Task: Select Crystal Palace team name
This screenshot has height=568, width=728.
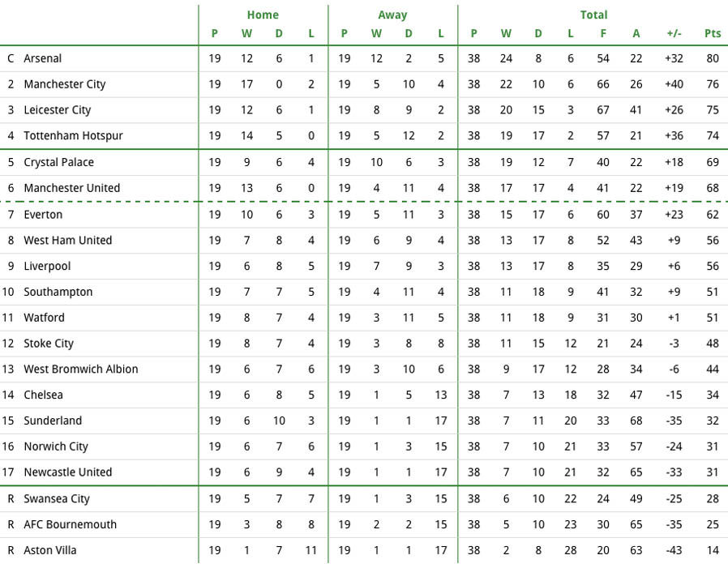Action: click(59, 162)
